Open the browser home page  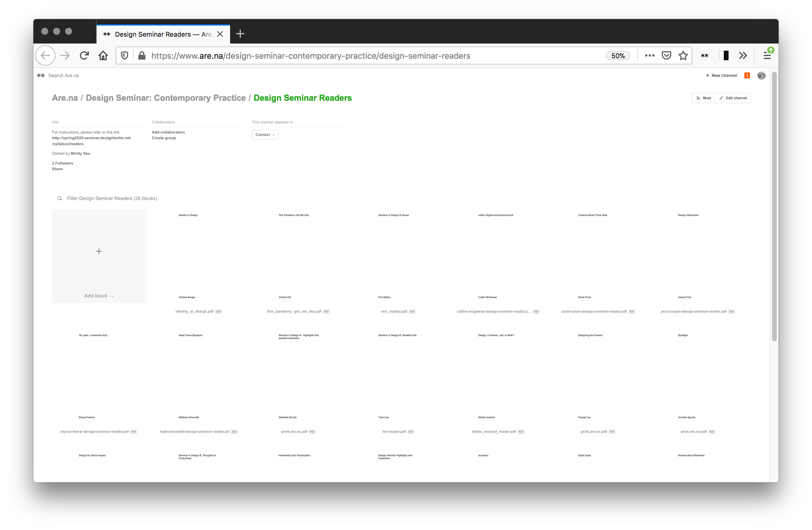pos(103,56)
